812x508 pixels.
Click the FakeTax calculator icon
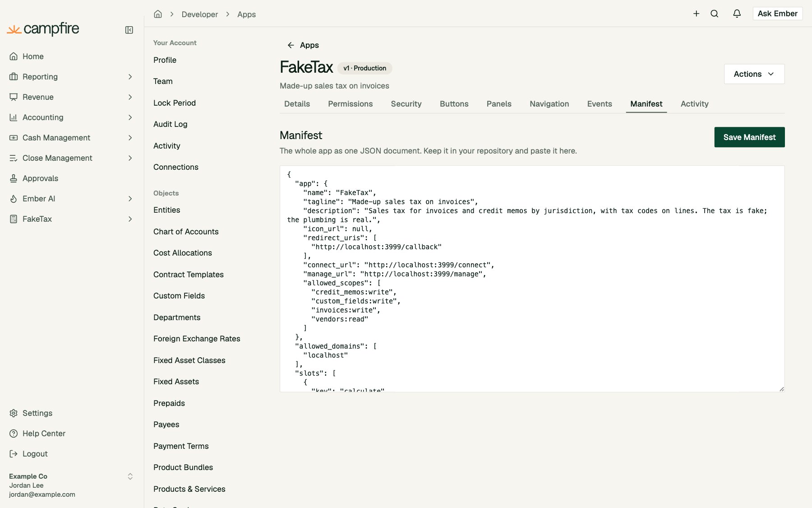coord(14,219)
